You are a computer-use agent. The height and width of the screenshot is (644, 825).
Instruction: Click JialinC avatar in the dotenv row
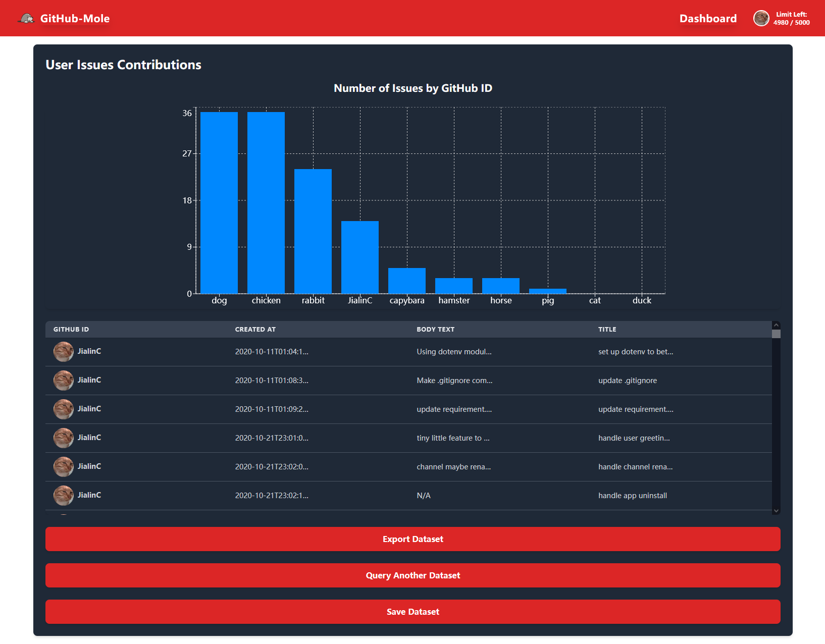click(x=64, y=352)
